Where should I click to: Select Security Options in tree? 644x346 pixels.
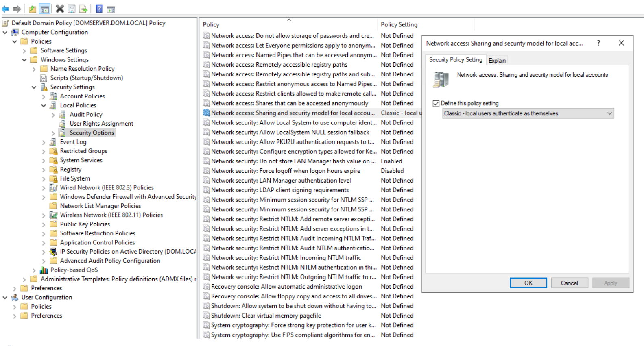[x=92, y=133]
